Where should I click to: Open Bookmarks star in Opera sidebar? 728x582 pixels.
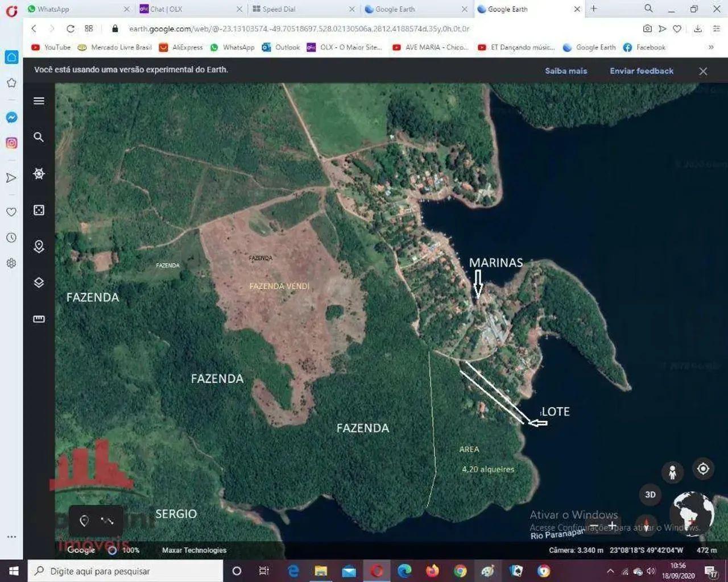pos(11,83)
